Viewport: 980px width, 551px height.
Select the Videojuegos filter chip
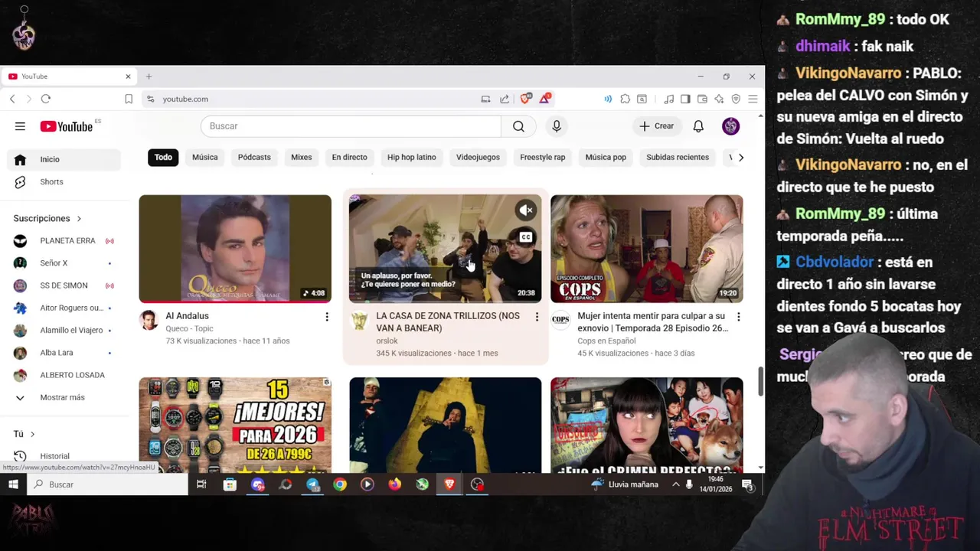pyautogui.click(x=478, y=158)
